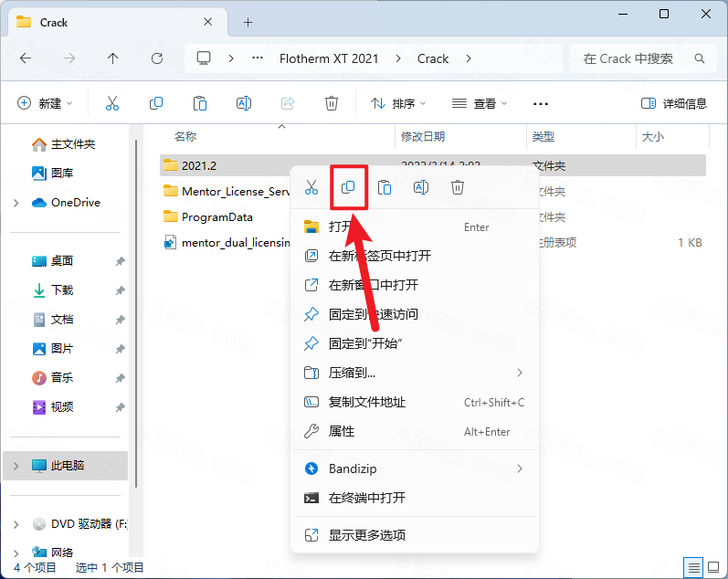This screenshot has width=728, height=579.
Task: Open 文档 in the sidebar
Action: (52, 320)
